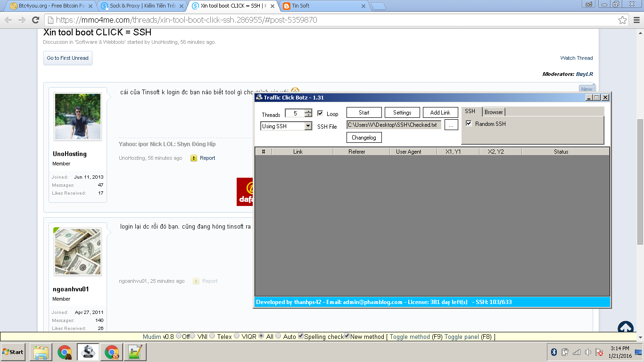Open Settings in Traffic Click Botz
Screen dimensions: 644x362
click(x=402, y=113)
